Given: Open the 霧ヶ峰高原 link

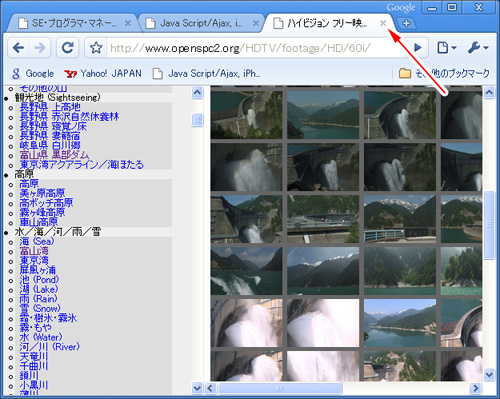Looking at the screenshot, I should tap(42, 213).
